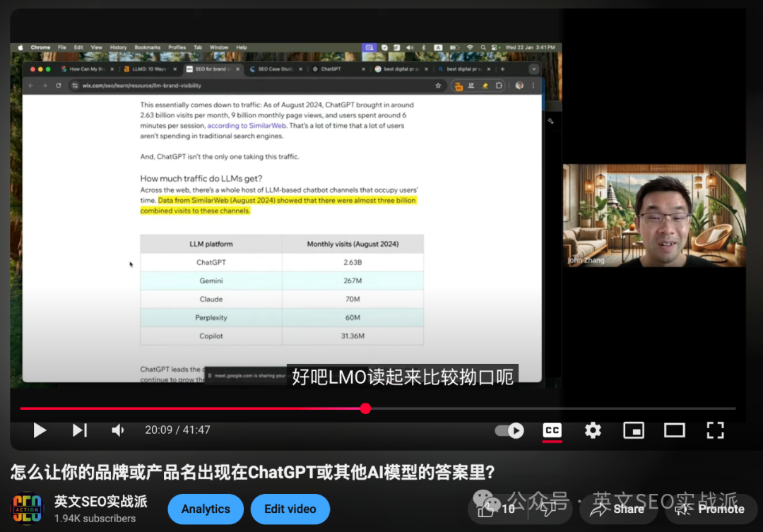Follow the 'according to SimilarWeb' link

coord(247,126)
